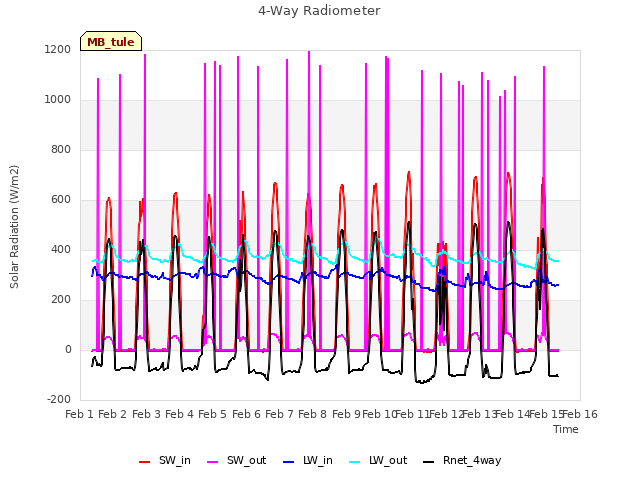The height and width of the screenshot is (480, 640).
Task: Toggle LW_out series in the legend
Action: [378, 460]
